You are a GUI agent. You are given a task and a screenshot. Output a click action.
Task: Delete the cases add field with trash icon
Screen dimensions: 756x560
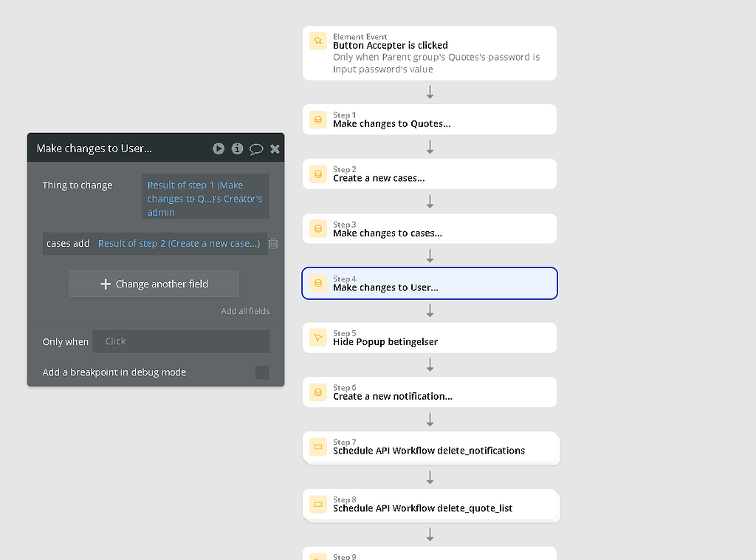point(273,243)
